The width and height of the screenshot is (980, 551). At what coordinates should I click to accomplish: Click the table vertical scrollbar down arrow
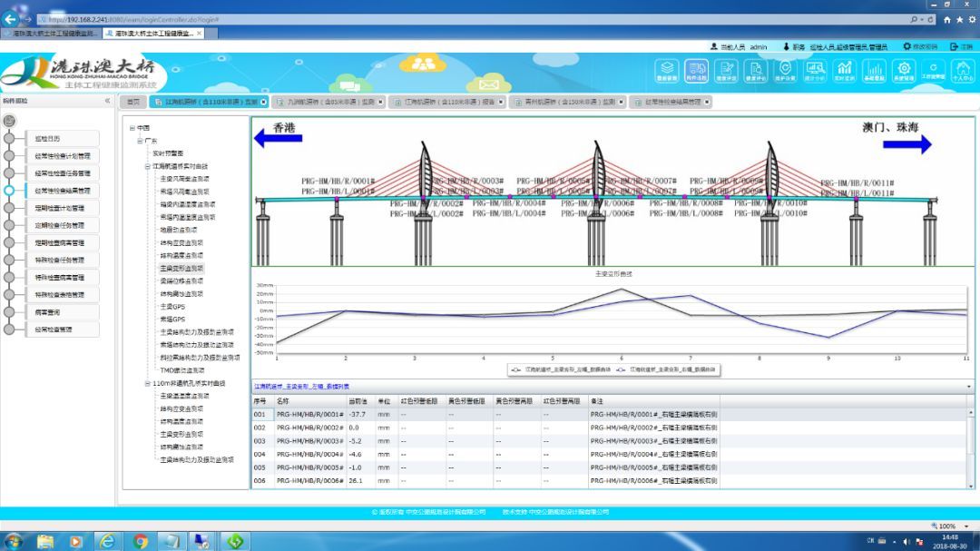pyautogui.click(x=971, y=486)
